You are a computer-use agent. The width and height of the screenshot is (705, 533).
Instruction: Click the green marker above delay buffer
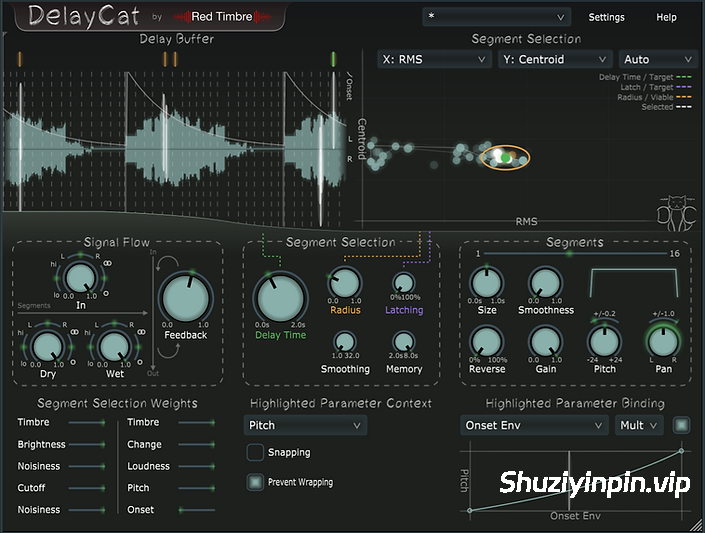coord(333,59)
